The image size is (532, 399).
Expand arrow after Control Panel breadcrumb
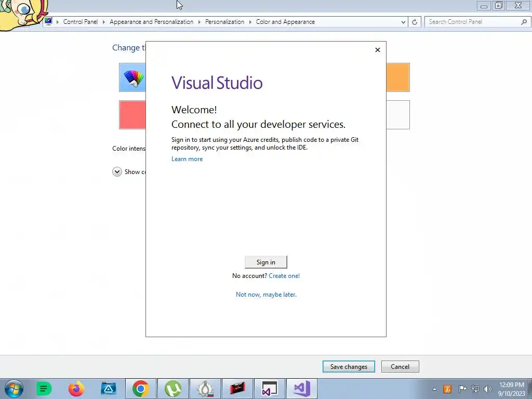click(x=104, y=22)
